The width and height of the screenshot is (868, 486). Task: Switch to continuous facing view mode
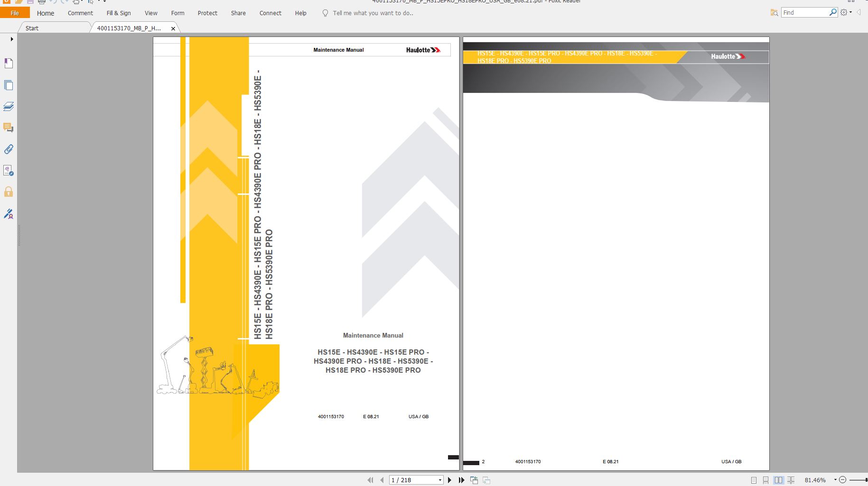(x=791, y=480)
